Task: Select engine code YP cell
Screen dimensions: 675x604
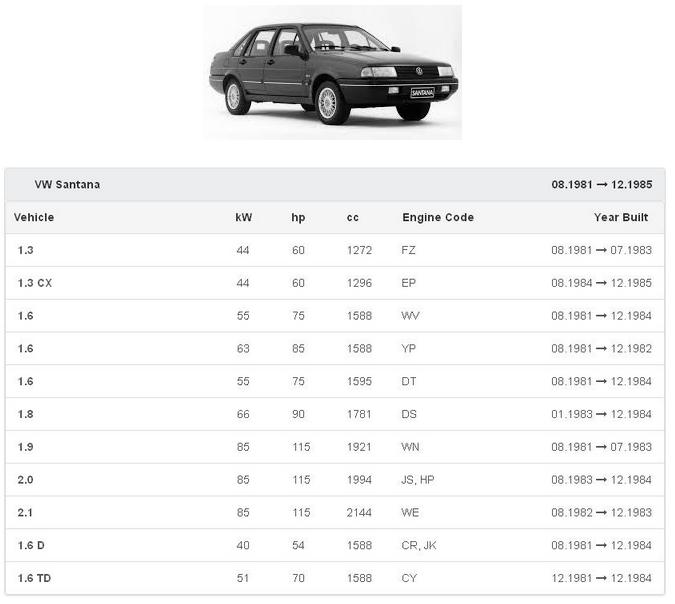Action: click(x=408, y=349)
